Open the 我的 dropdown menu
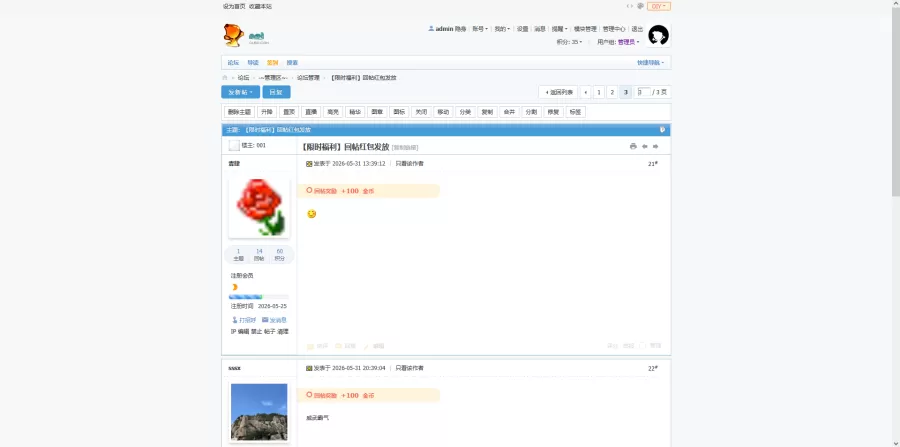The image size is (900, 447). (x=502, y=29)
